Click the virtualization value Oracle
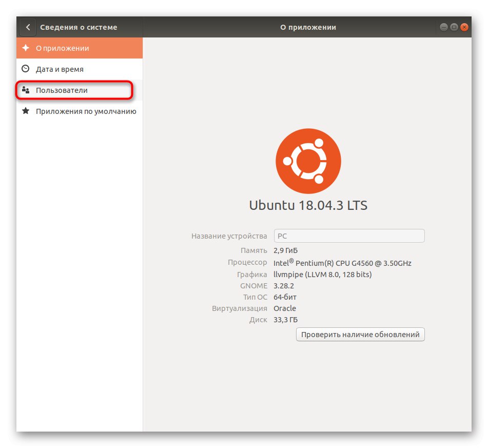This screenshot has width=488, height=448. pos(284,308)
